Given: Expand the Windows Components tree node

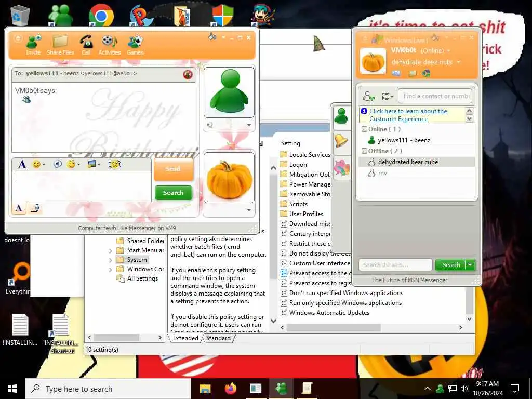Looking at the screenshot, I should [110, 270].
